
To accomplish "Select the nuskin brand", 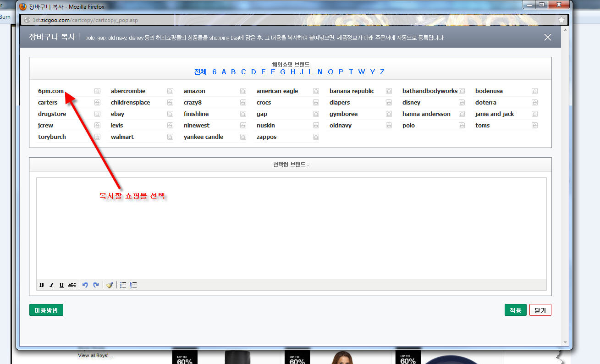I will pos(266,126).
